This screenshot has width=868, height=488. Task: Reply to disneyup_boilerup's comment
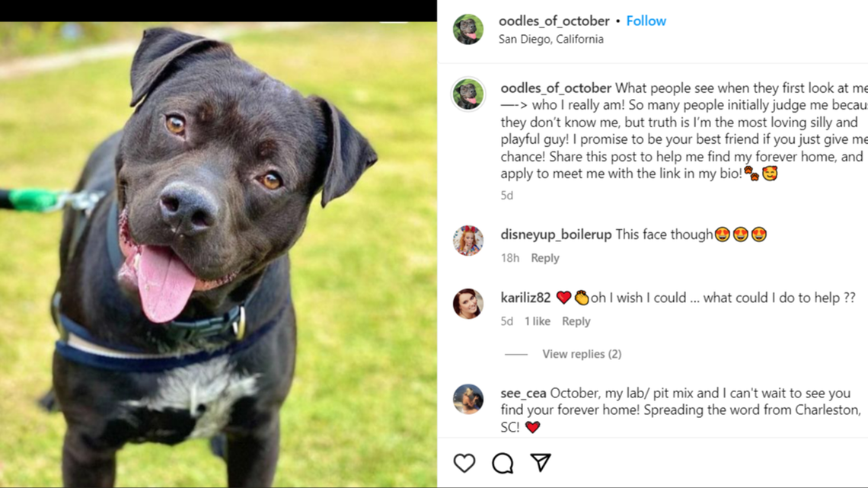(x=544, y=258)
